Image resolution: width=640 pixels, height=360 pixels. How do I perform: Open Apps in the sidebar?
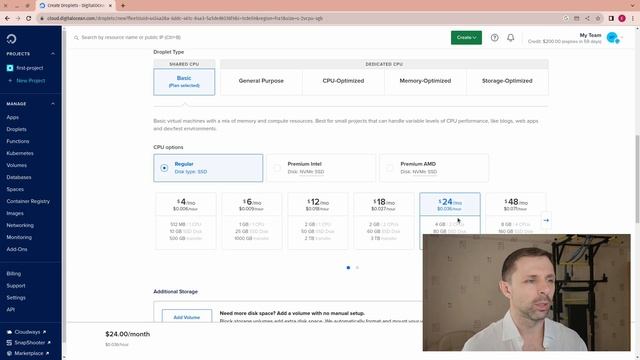coord(12,118)
